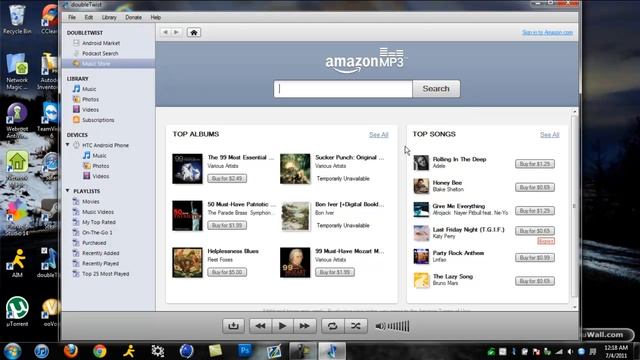This screenshot has width=640, height=360.
Task: Buy Give Me Everything song
Action: 535,211
